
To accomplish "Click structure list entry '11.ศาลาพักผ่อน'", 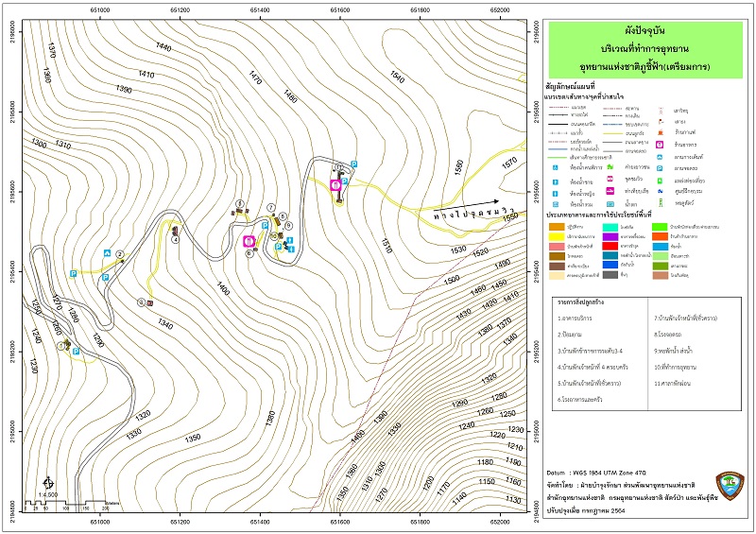I will click(x=673, y=384).
